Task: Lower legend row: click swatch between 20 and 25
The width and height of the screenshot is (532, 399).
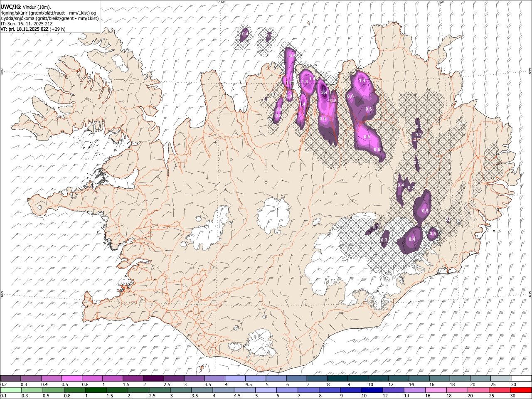Action: (478, 390)
